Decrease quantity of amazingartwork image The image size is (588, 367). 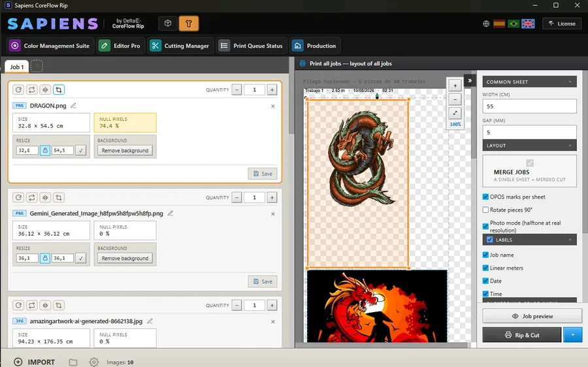(x=237, y=305)
